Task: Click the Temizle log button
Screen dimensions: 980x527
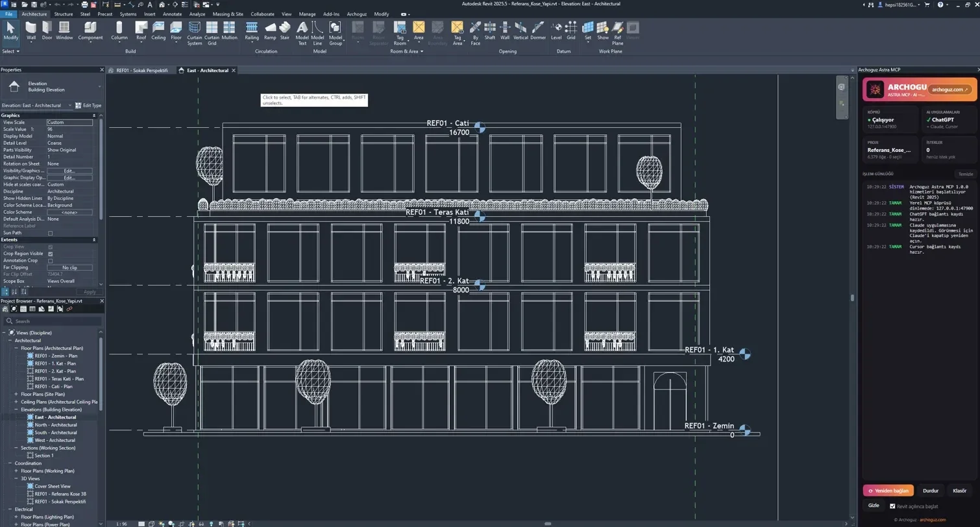Action: click(x=966, y=174)
